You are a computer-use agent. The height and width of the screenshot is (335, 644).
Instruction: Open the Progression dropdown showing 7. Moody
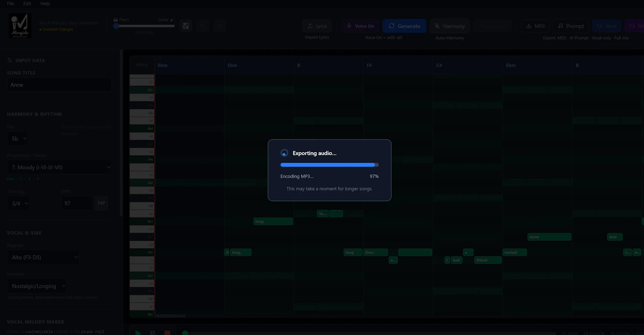[60, 167]
